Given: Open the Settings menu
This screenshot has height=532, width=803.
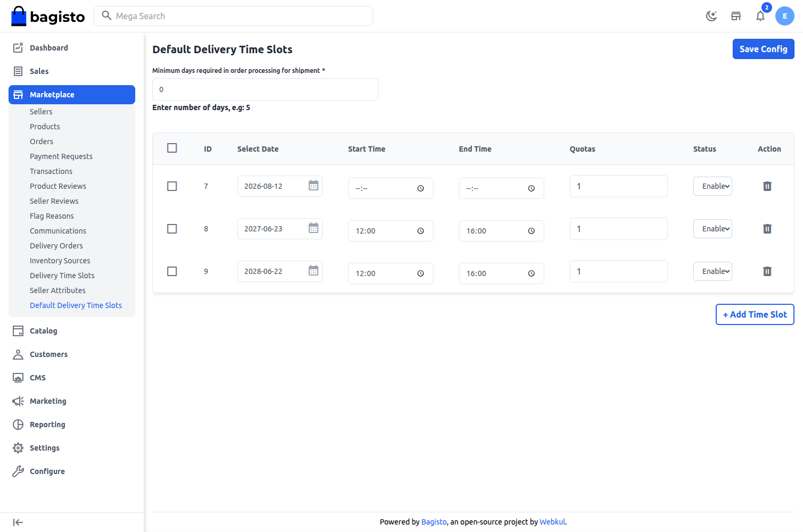Looking at the screenshot, I should pyautogui.click(x=72, y=448).
